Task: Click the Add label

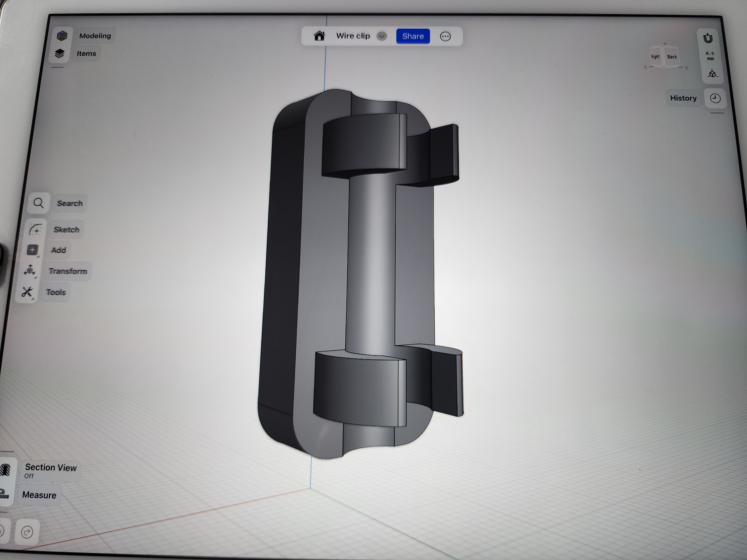Action: (x=59, y=250)
